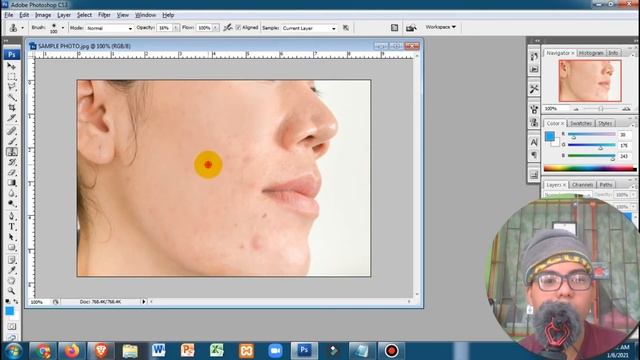The width and height of the screenshot is (640, 360).
Task: Select the Eraser tool
Action: [x=11, y=172]
